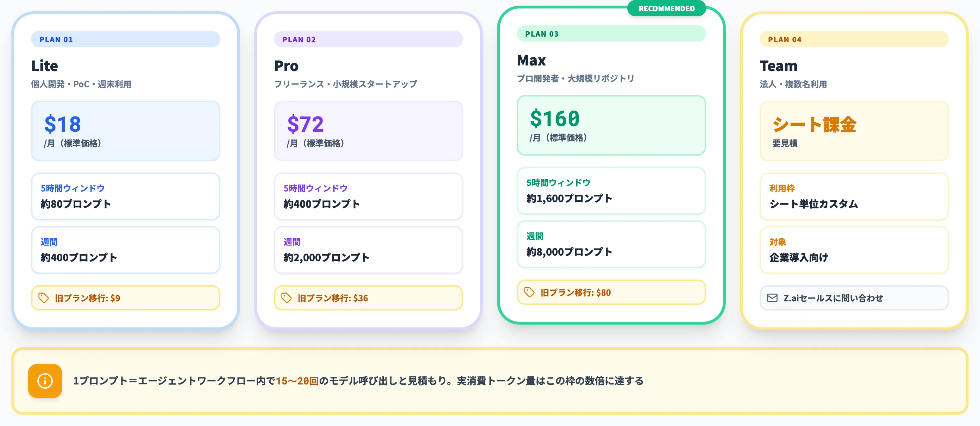
Task: Click the orange info icon in notice banner
Action: pos(45,381)
